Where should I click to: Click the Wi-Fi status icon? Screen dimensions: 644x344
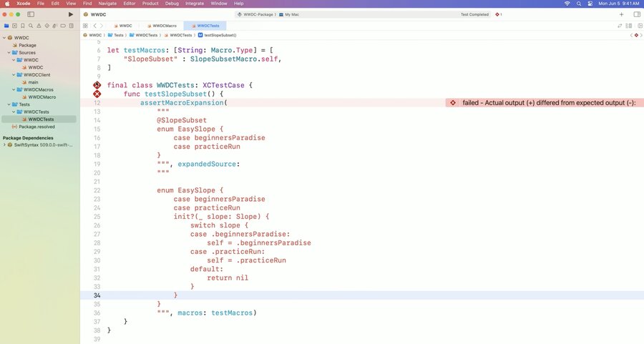coord(567,4)
